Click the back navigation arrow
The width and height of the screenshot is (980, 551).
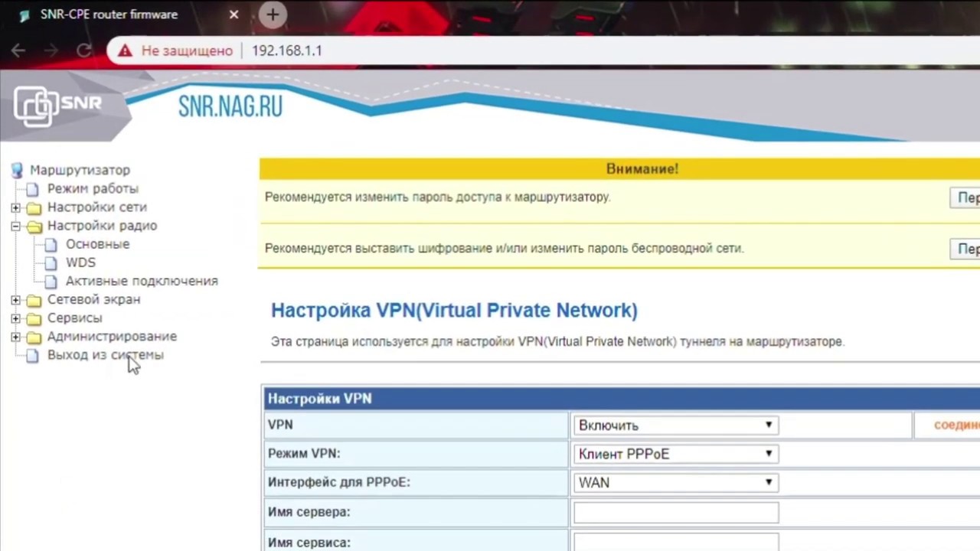pos(18,51)
